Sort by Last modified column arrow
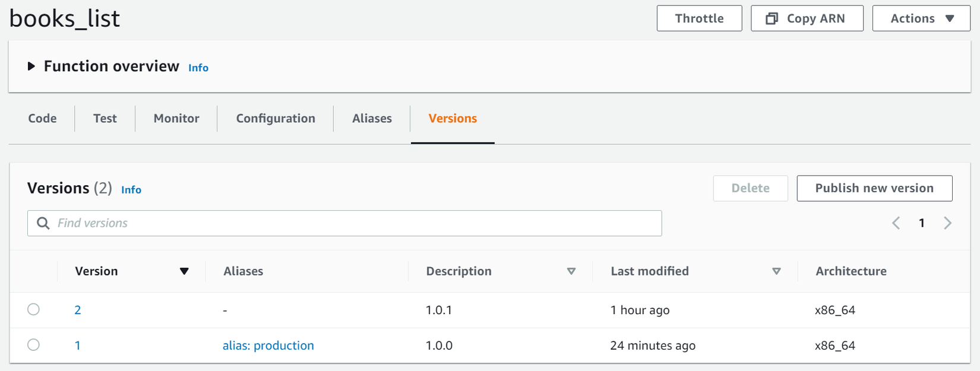Viewport: 980px width, 371px height. click(x=776, y=271)
